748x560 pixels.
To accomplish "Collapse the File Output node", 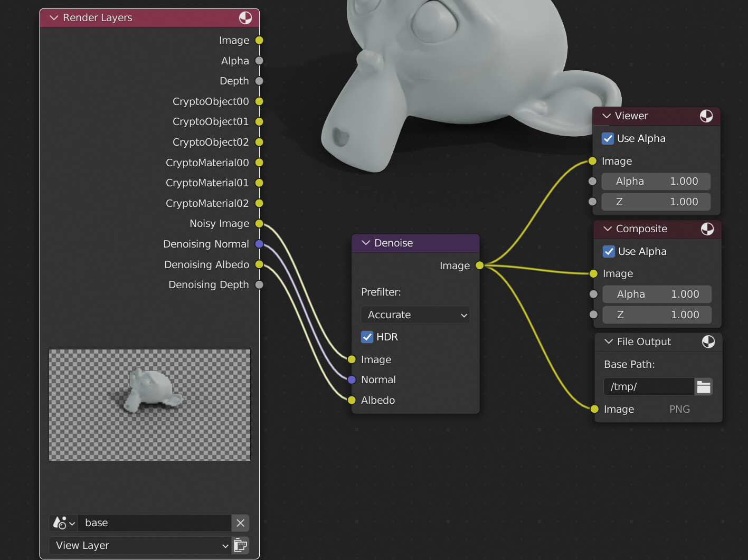I will (x=609, y=342).
